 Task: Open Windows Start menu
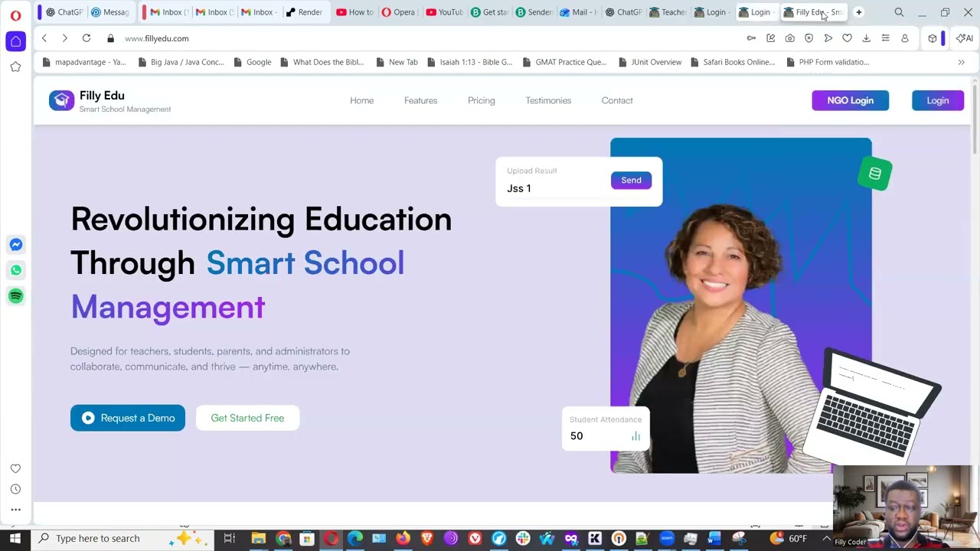coord(15,538)
